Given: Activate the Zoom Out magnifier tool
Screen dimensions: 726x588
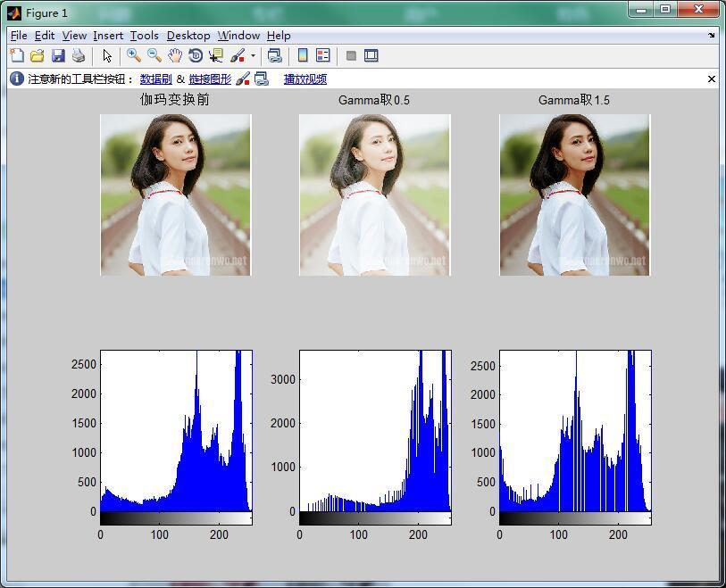Looking at the screenshot, I should coord(154,56).
